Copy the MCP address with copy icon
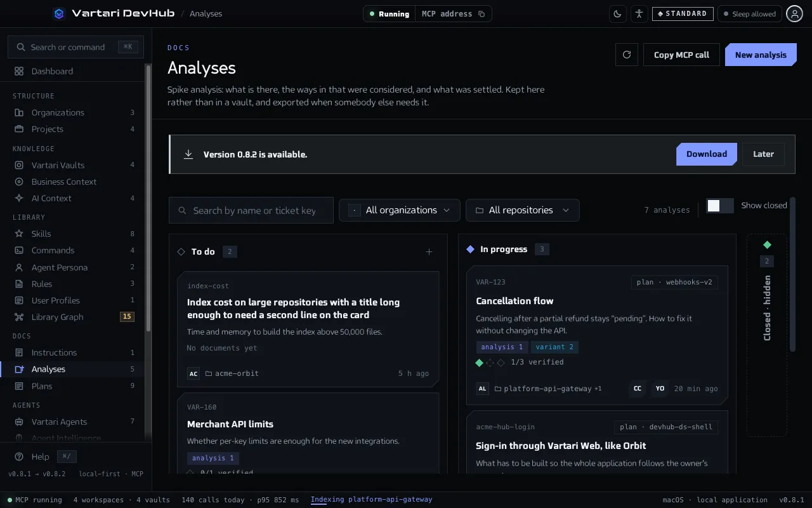 [x=481, y=14]
